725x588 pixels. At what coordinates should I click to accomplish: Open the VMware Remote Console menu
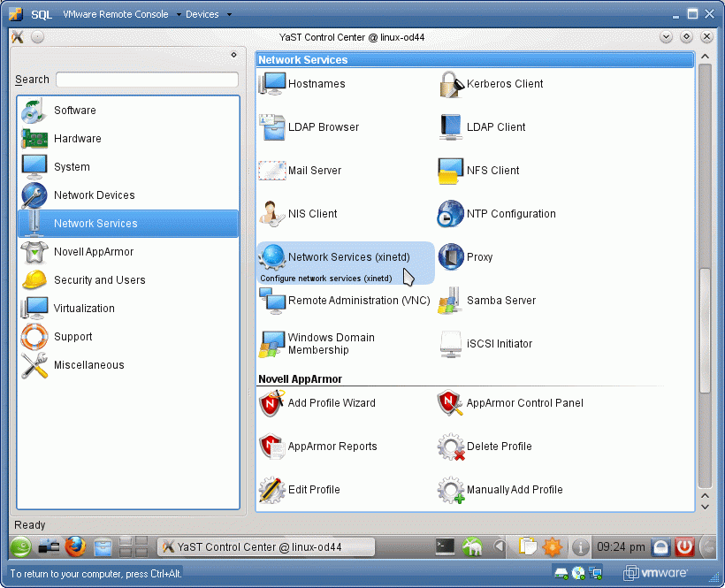(x=122, y=14)
